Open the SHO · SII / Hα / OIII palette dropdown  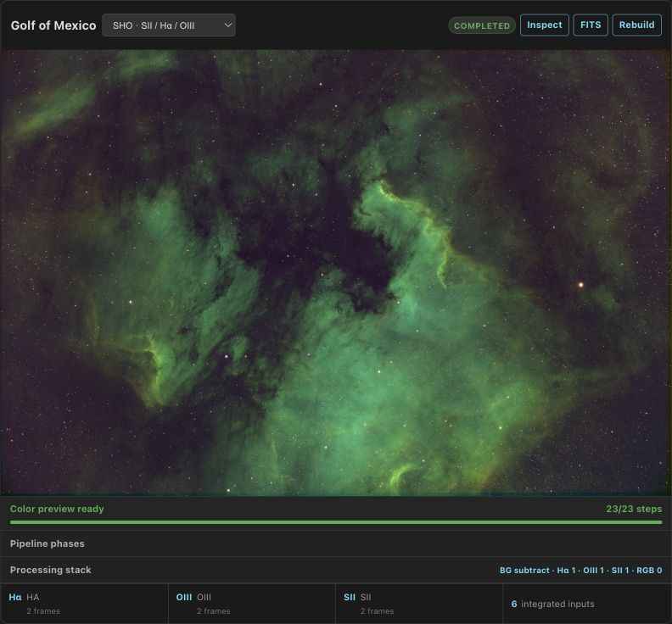point(169,25)
